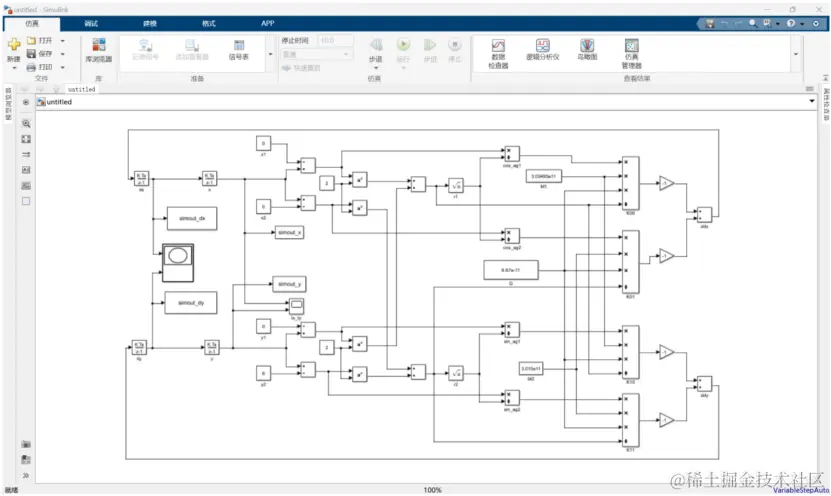Click the VariableStepAuto solver link
The image size is (831, 496).
click(800, 490)
